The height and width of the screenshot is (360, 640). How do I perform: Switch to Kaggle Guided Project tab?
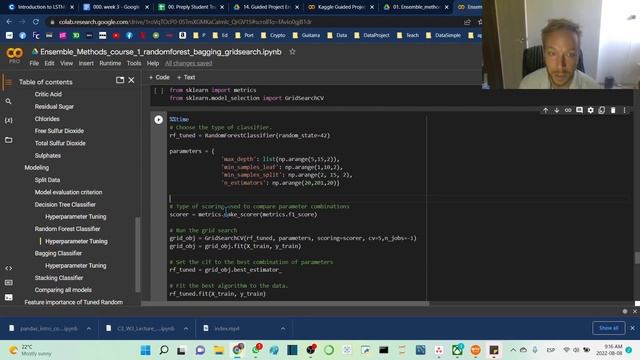point(341,7)
